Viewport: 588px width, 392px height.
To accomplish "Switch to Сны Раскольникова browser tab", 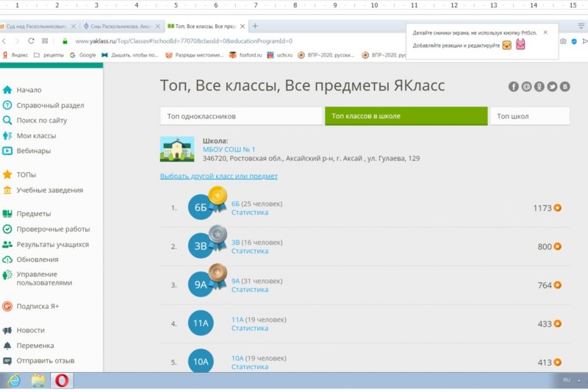I will click(x=121, y=26).
